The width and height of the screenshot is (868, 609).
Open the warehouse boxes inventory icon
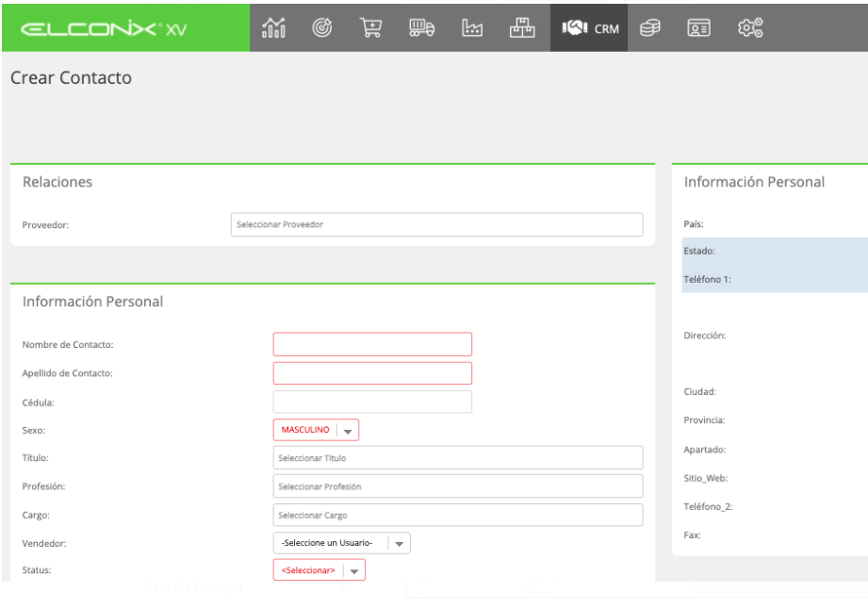coord(522,27)
